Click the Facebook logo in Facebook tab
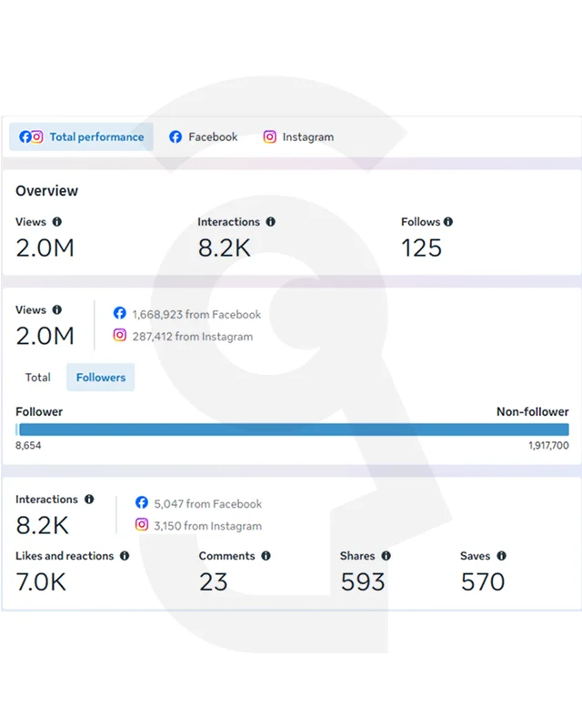Screen dimensions: 582x728 tap(176, 137)
